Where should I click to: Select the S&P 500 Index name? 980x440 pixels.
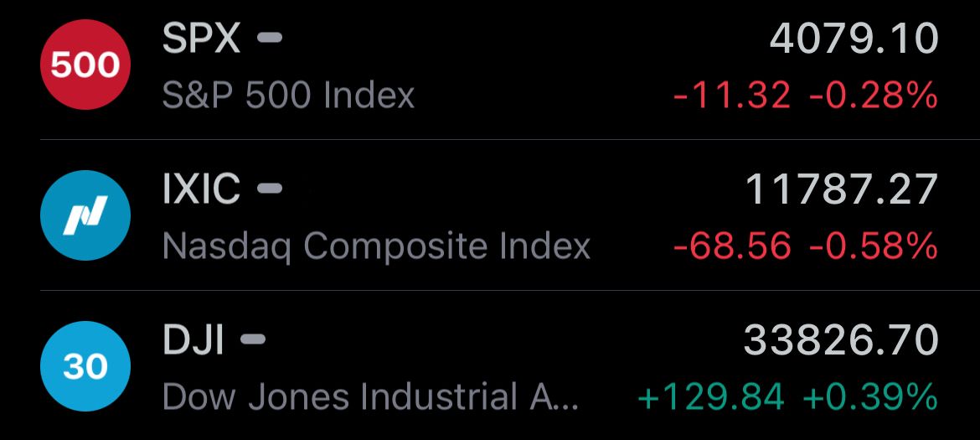click(x=289, y=96)
